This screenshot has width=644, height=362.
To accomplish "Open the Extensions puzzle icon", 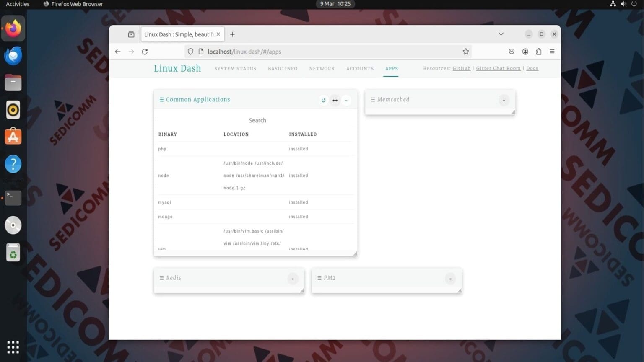I will click(538, 52).
